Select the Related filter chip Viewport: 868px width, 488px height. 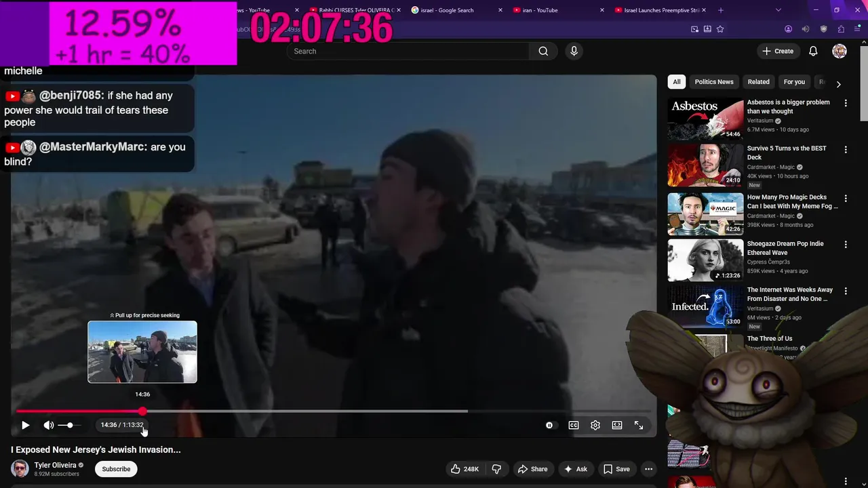pyautogui.click(x=758, y=81)
